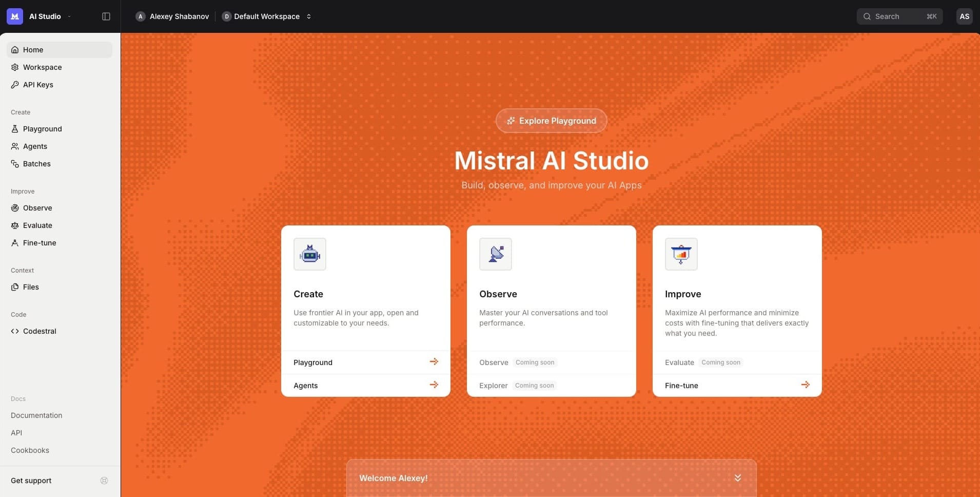This screenshot has width=980, height=497.
Task: Select the Playground icon in the sidebar
Action: coord(14,129)
